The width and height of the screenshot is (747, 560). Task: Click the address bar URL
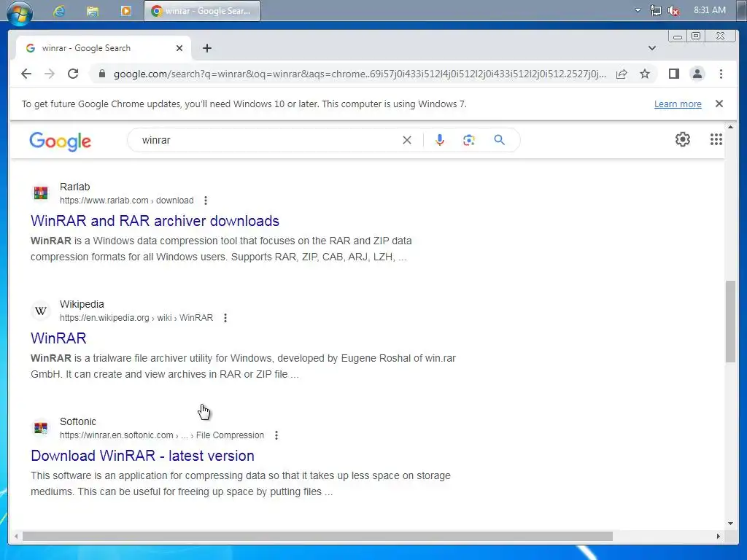tap(360, 74)
